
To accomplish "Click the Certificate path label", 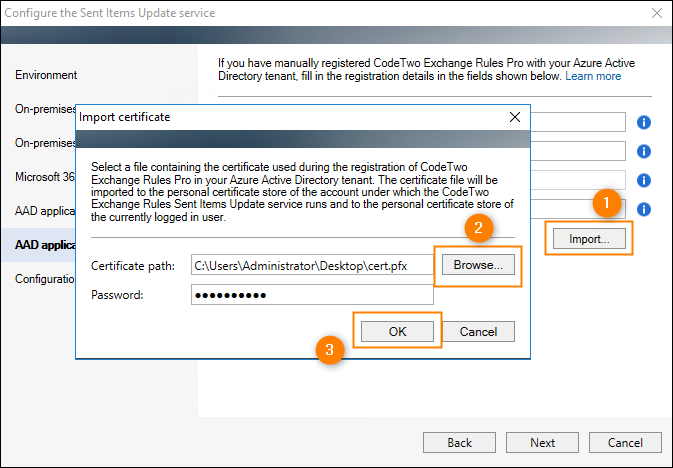I will click(x=133, y=266).
